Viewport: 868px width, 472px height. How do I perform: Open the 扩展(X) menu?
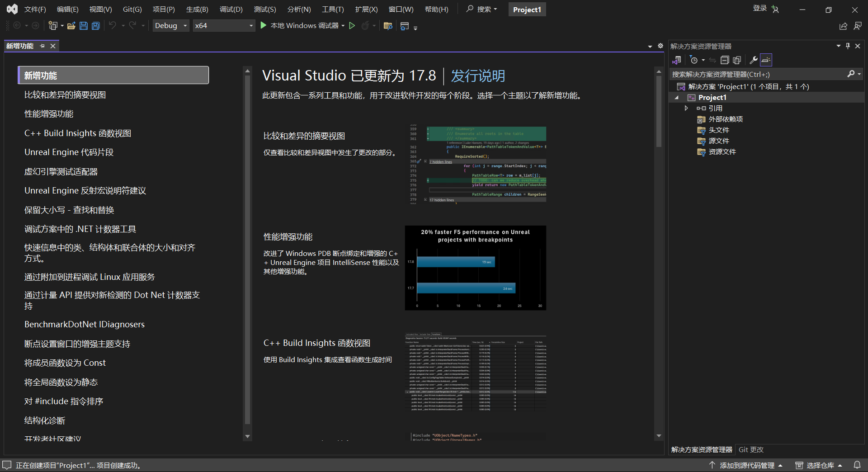tap(366, 9)
